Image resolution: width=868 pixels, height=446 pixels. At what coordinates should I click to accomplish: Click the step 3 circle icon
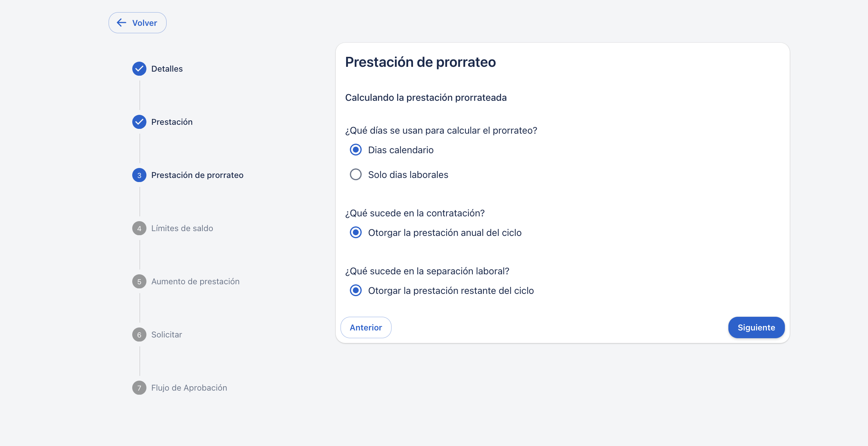(x=139, y=175)
